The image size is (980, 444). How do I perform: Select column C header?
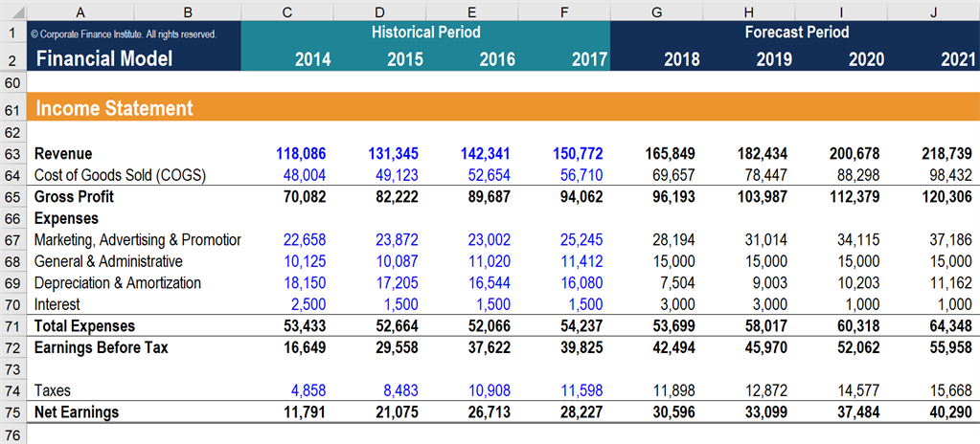tap(287, 11)
